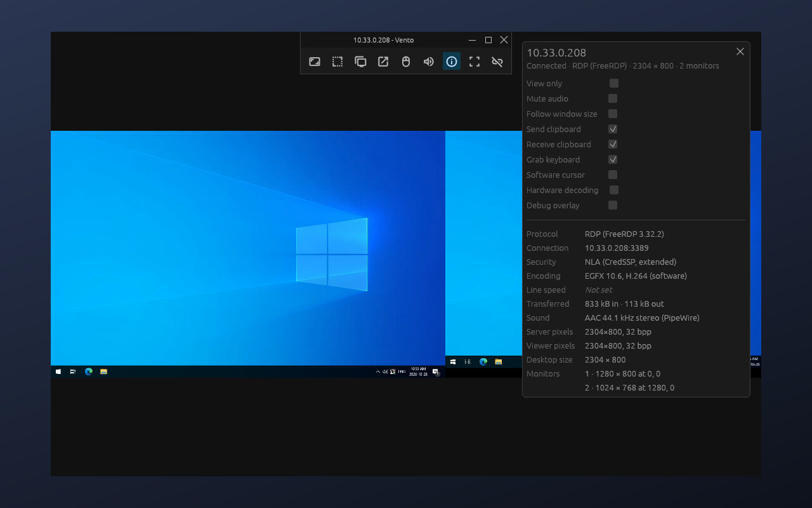Turn on Debug overlay
The width and height of the screenshot is (812, 508).
[613, 205]
